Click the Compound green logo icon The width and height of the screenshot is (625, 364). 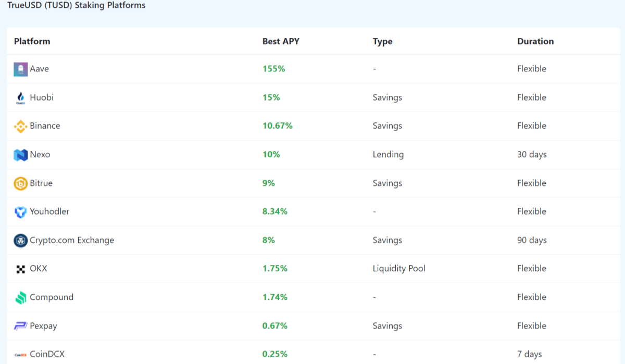point(20,298)
